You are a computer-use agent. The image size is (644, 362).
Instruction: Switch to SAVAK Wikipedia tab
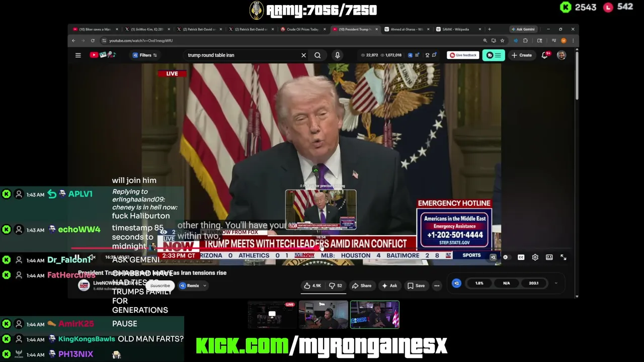pos(458,29)
